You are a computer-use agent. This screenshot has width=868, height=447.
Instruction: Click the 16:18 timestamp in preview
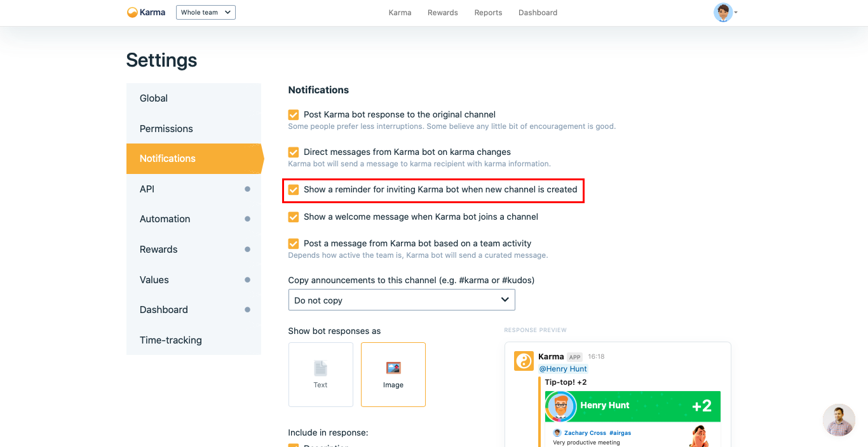point(596,357)
